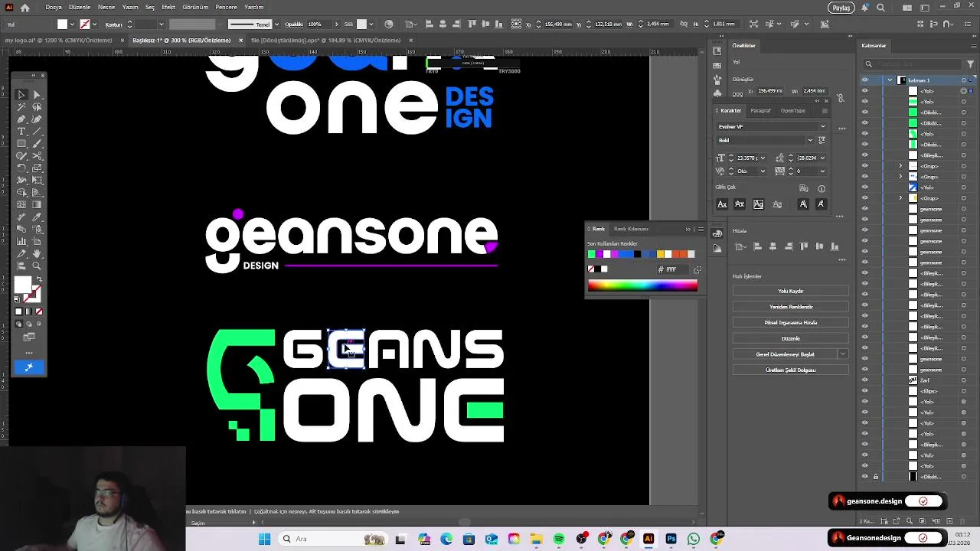Open Color panel flyout menu
This screenshot has width=980, height=551.
pos(700,229)
